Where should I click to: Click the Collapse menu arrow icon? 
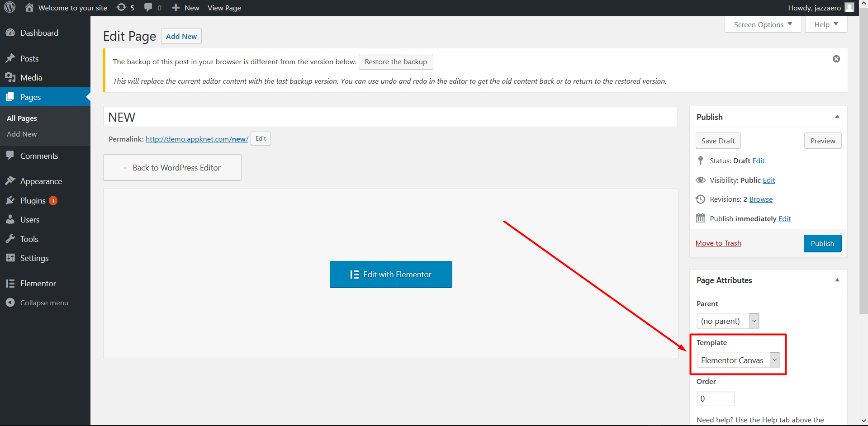point(10,303)
